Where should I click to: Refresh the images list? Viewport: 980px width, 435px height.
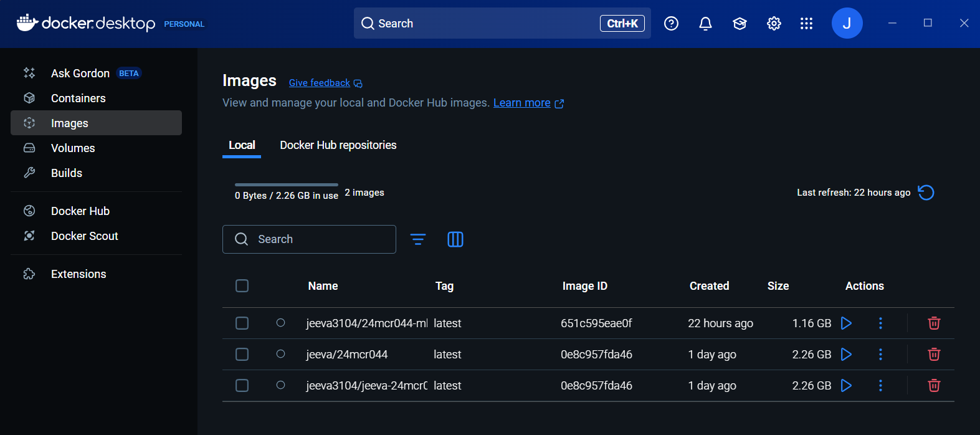point(926,193)
